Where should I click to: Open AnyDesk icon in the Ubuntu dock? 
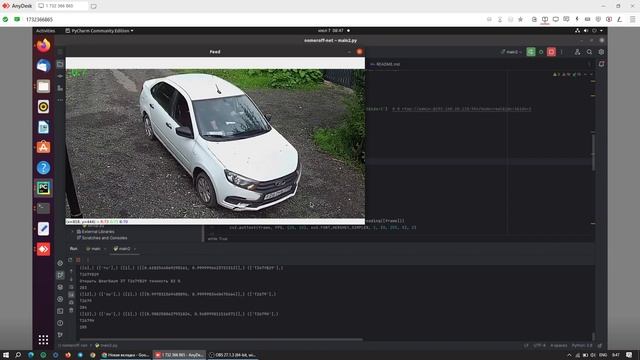[x=43, y=249]
